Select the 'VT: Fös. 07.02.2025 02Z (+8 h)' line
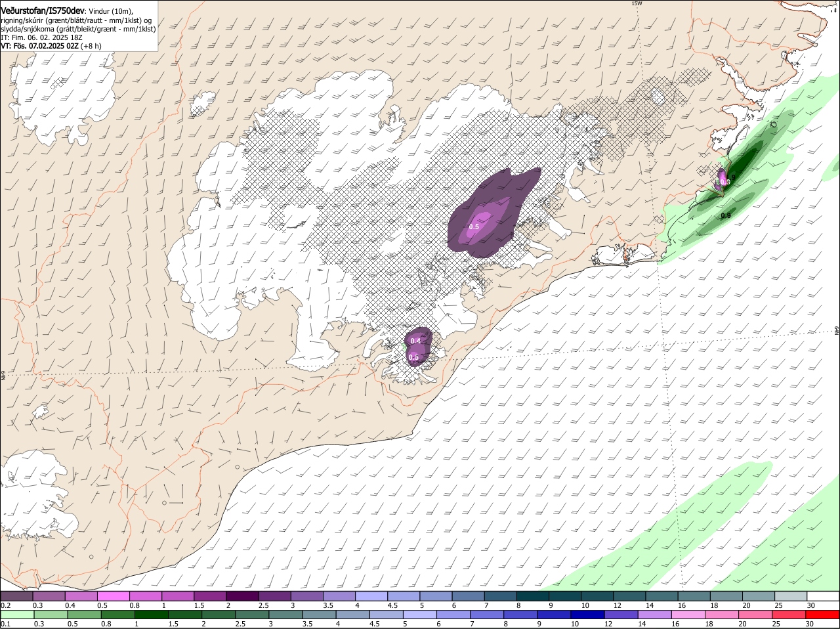Screen dimensions: 840x629 tap(51, 46)
